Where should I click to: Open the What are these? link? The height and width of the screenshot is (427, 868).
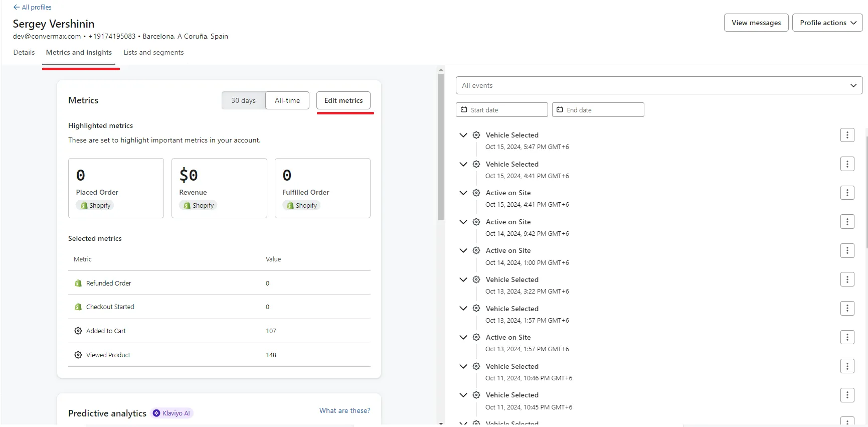(344, 410)
